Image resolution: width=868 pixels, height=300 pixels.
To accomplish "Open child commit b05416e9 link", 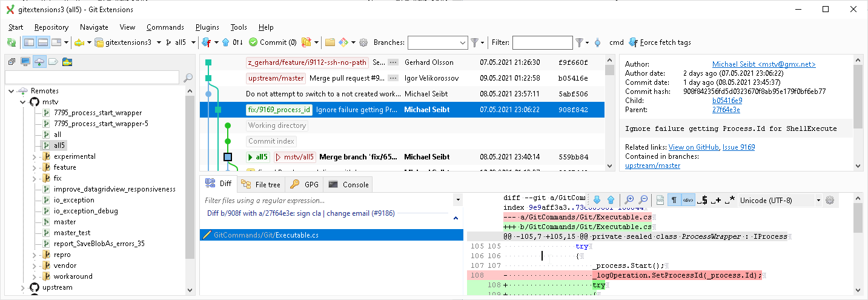I will [x=727, y=101].
